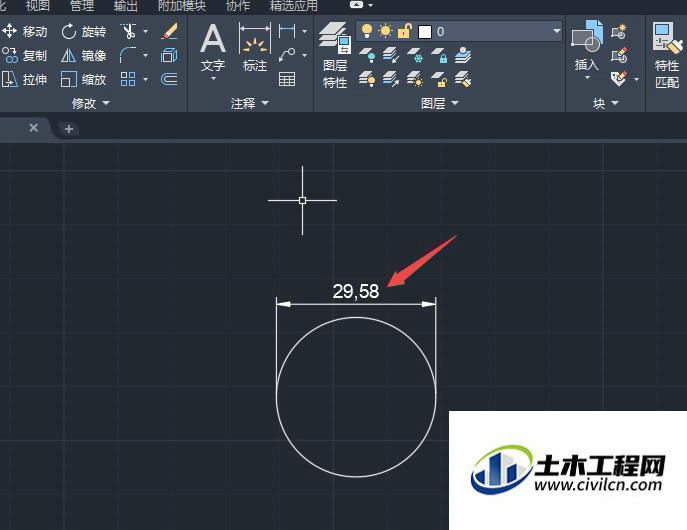The image size is (687, 530).
Task: Click the Offset tool icon
Action: click(x=169, y=79)
